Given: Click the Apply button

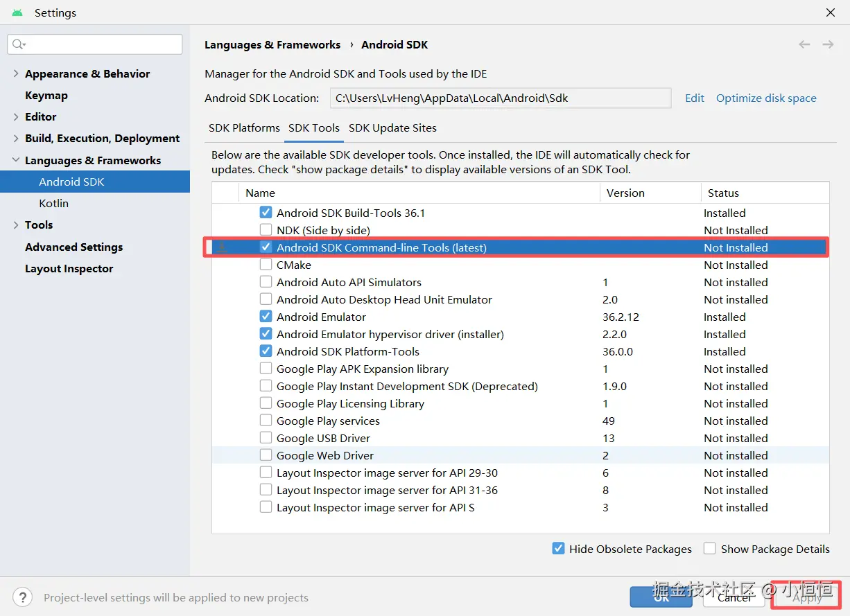Looking at the screenshot, I should pyautogui.click(x=807, y=597).
